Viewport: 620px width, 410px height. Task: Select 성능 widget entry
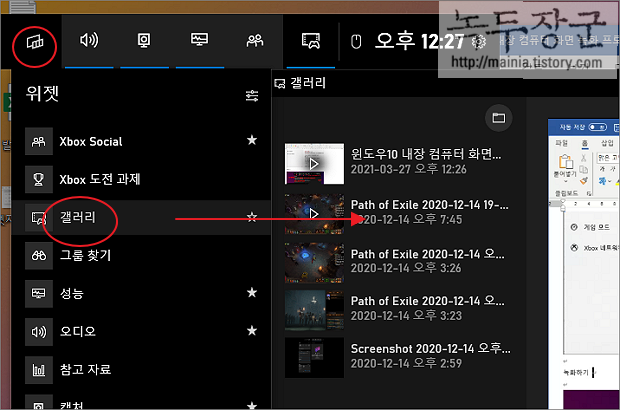pyautogui.click(x=142, y=293)
